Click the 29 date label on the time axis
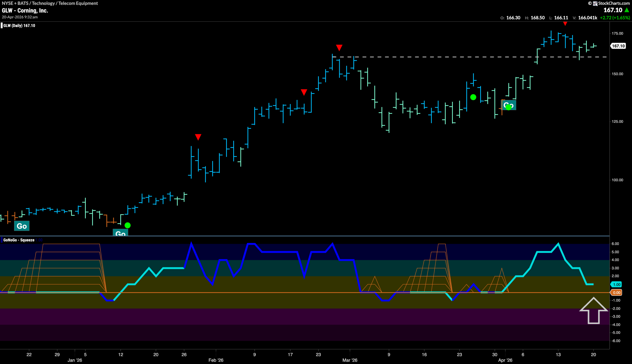 click(57, 354)
